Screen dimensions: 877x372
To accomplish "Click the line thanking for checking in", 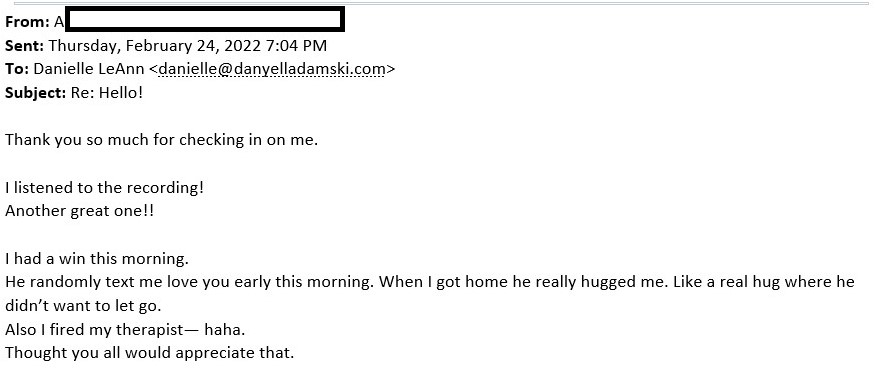I will (x=162, y=140).
